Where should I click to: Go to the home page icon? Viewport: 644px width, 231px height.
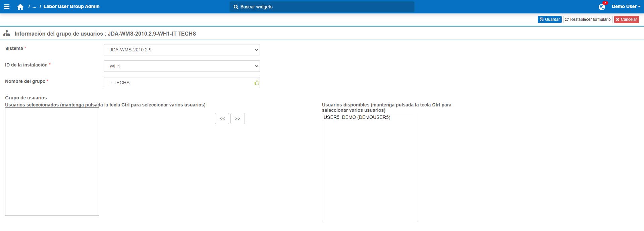(x=20, y=7)
